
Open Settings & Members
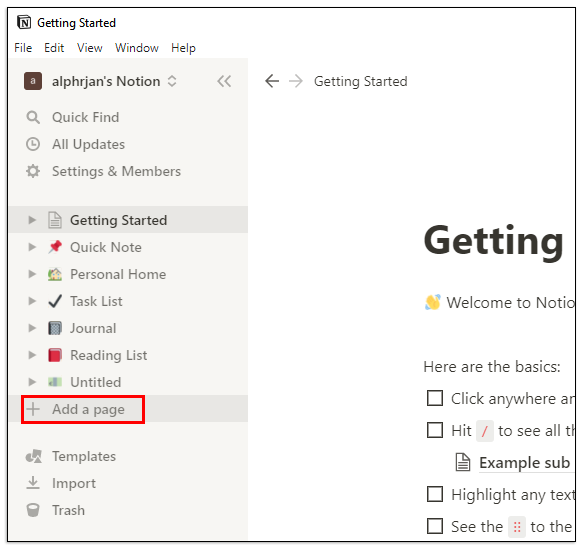[117, 171]
